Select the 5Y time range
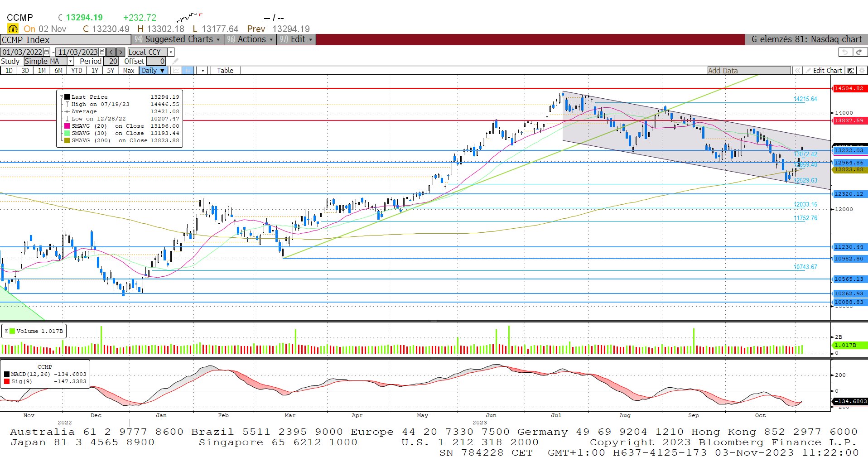The height and width of the screenshot is (476, 868). [111, 71]
